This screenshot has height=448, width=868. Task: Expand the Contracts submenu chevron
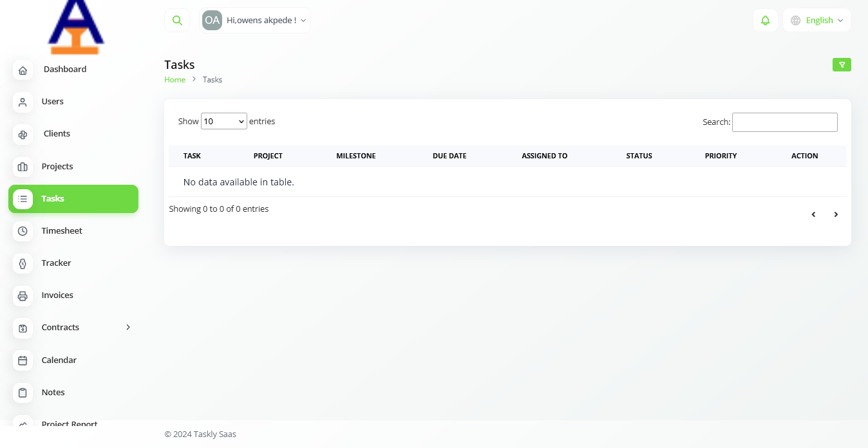coord(127,328)
